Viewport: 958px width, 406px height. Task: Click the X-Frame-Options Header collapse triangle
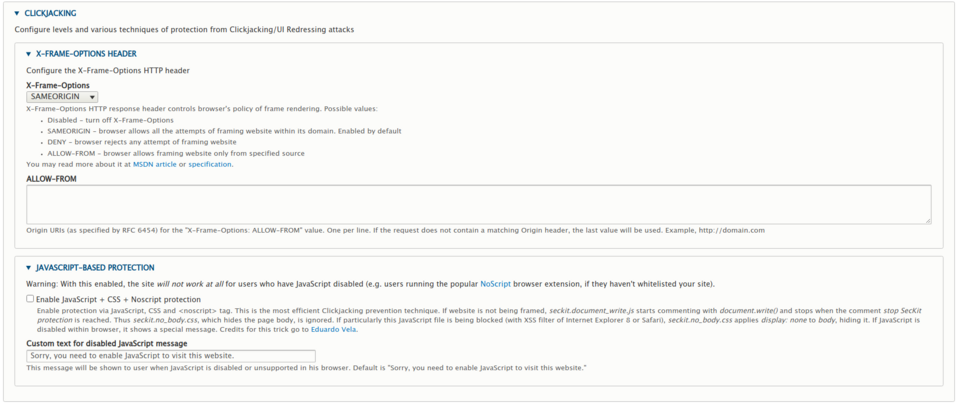(x=29, y=54)
